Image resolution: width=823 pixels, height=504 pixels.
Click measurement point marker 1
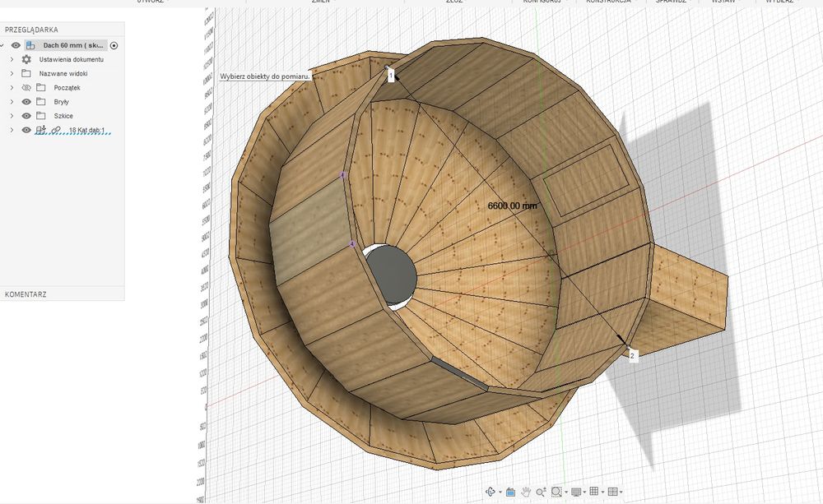click(x=390, y=76)
